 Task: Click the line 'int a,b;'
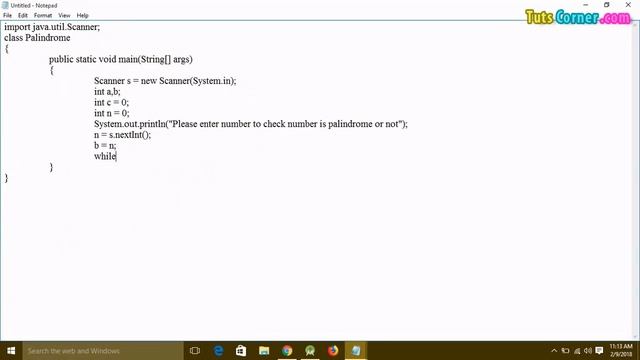107,91
